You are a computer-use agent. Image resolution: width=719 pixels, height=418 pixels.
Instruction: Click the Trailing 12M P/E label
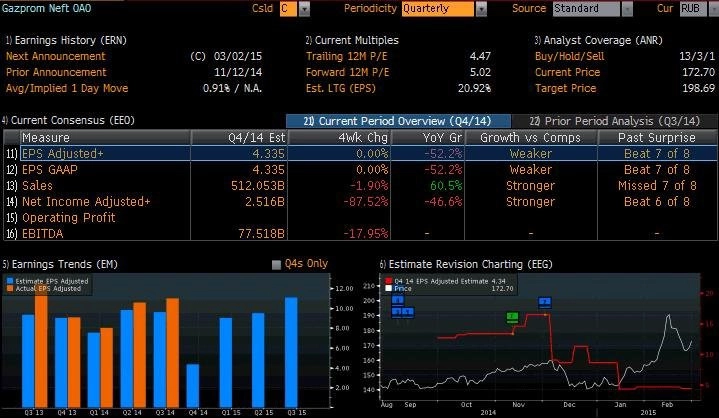pos(347,56)
